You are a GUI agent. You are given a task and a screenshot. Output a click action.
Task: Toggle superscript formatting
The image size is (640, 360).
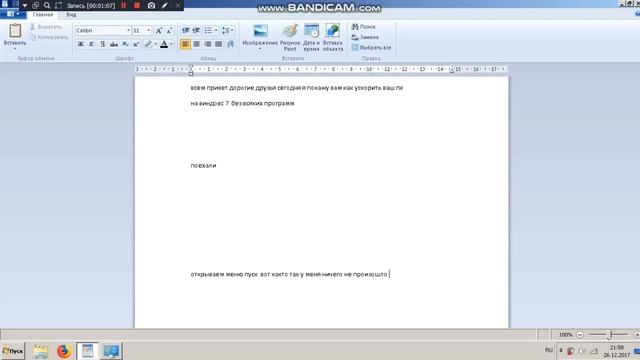(x=136, y=44)
